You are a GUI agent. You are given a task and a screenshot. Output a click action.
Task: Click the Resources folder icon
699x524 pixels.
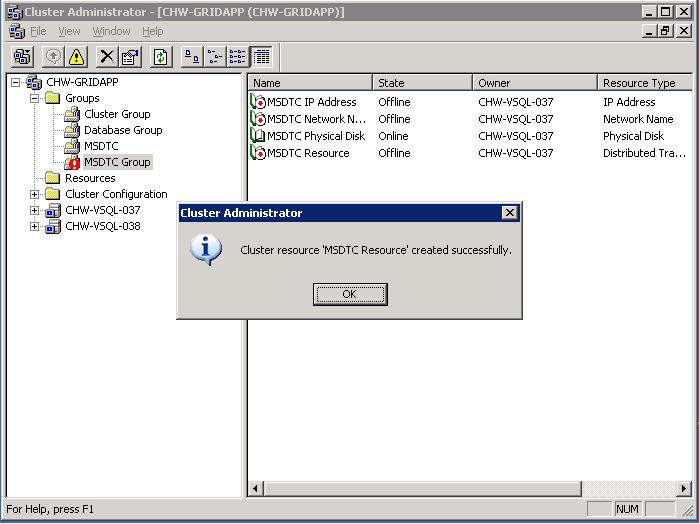point(53,178)
